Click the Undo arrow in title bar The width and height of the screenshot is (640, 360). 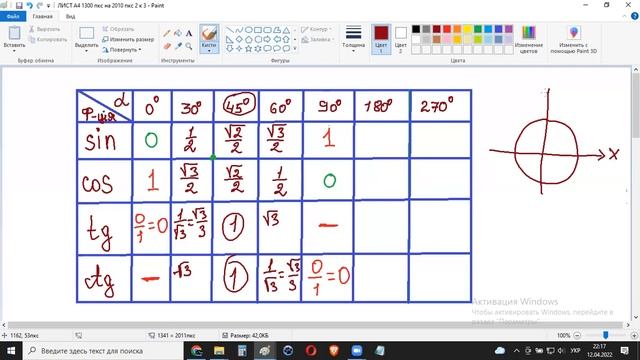tap(29, 6)
